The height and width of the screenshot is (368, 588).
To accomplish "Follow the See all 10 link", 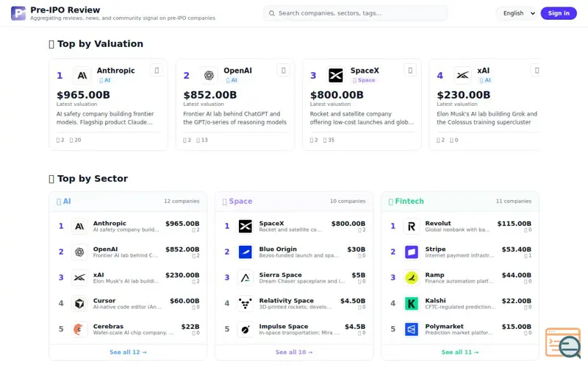I will 294,353.
